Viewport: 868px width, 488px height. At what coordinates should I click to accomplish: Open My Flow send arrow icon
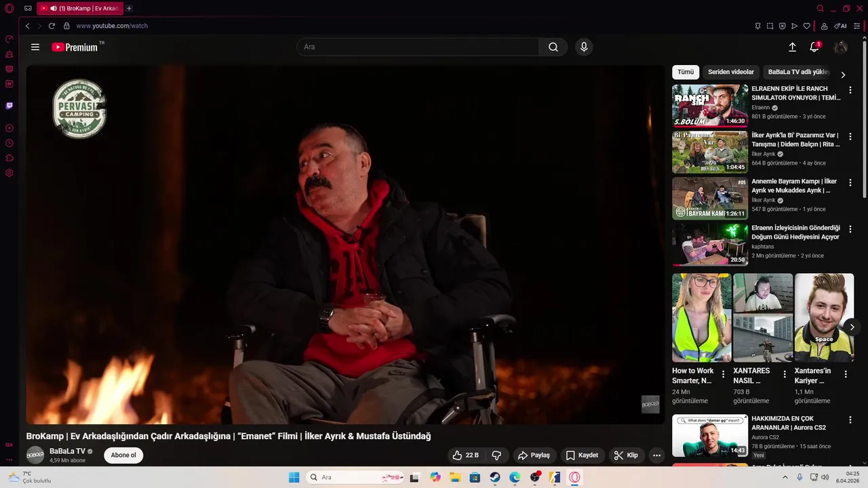(794, 26)
